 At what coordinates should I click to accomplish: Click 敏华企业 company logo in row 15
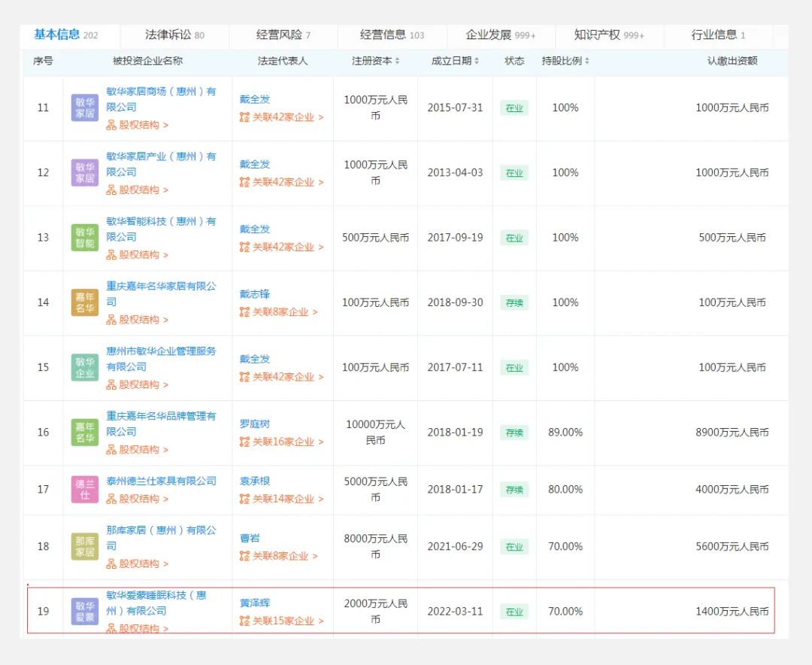(84, 367)
